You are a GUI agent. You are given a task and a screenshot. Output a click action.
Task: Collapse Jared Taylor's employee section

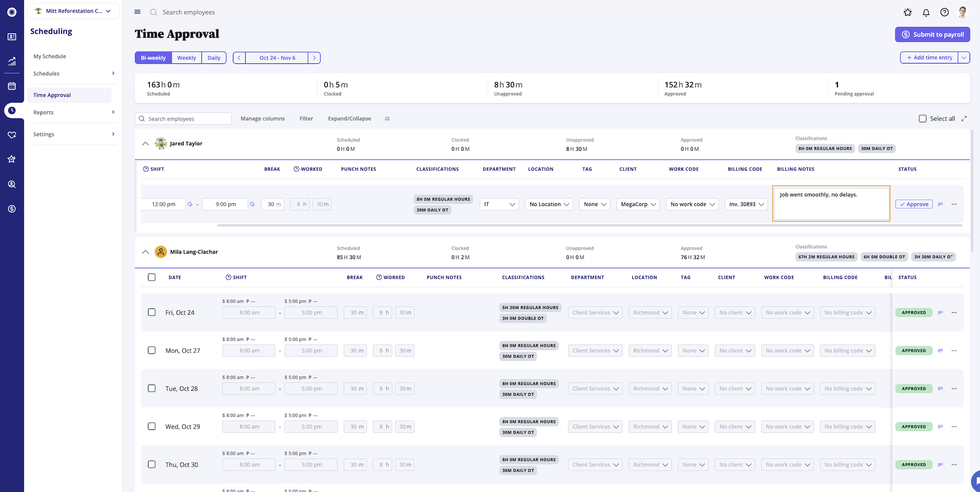[x=145, y=144]
